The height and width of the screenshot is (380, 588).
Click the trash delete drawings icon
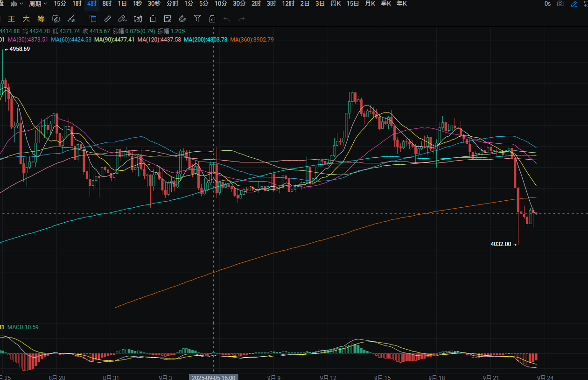click(212, 19)
